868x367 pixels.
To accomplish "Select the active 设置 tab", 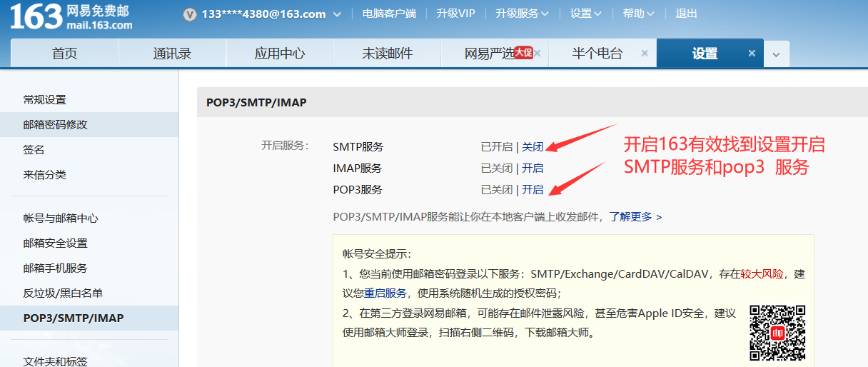I will [x=705, y=54].
